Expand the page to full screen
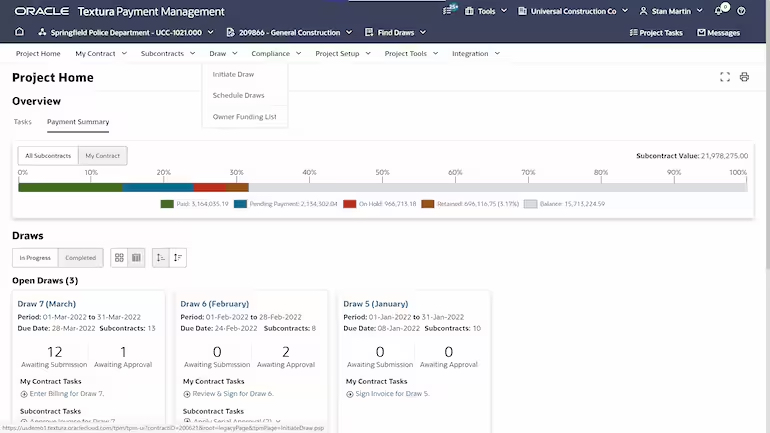Screen dimensions: 770x433 click(x=725, y=77)
